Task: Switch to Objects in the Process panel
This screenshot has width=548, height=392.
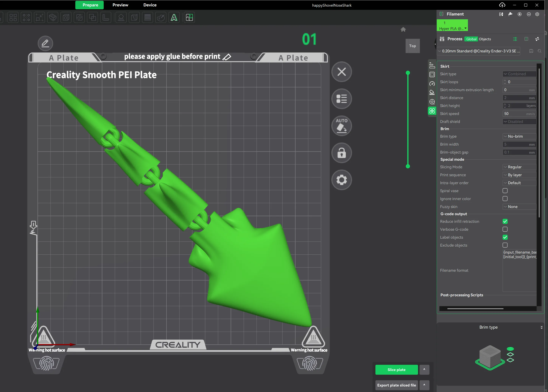Action: pyautogui.click(x=485, y=39)
